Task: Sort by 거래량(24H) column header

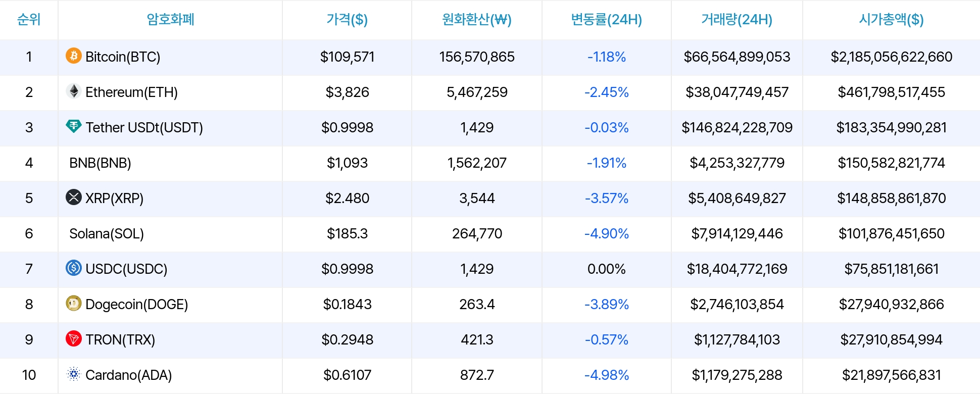Action: pyautogui.click(x=737, y=20)
